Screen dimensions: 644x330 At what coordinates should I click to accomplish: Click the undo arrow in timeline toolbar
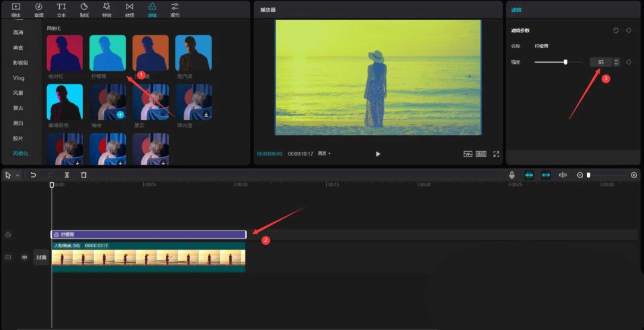pyautogui.click(x=33, y=175)
